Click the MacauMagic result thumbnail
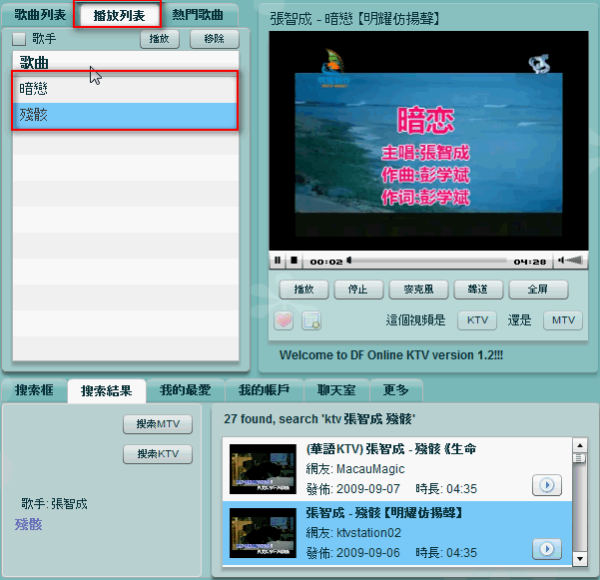 [263, 469]
